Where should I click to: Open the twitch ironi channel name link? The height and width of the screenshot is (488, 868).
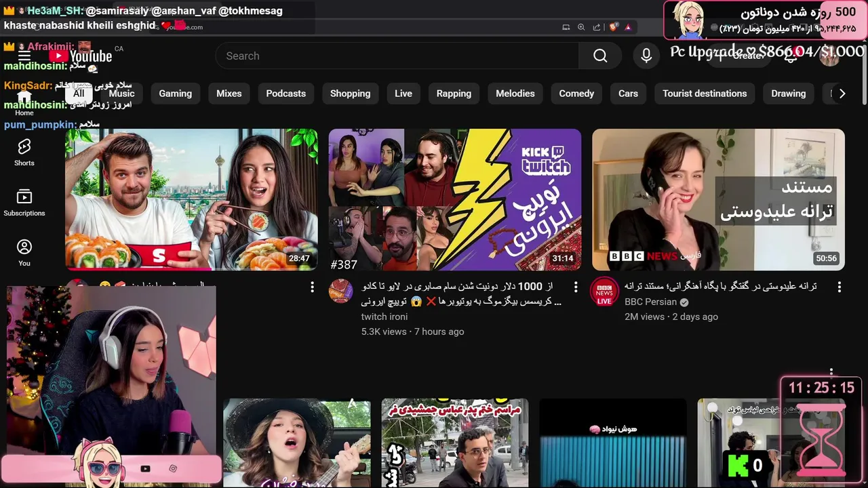point(384,317)
